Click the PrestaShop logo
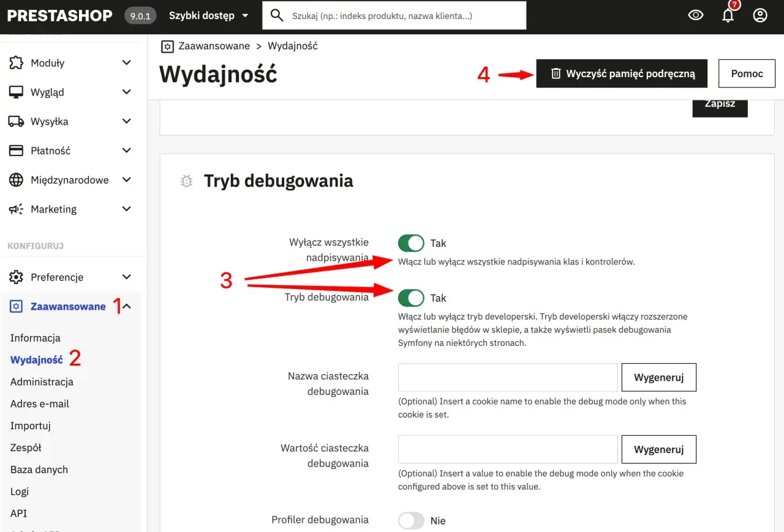784x532 pixels. 59,15
